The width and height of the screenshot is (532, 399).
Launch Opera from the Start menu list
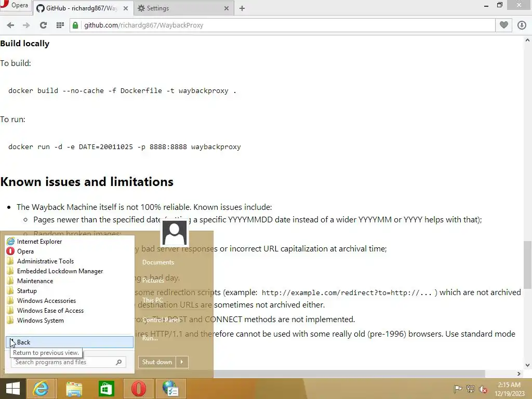pos(69,251)
